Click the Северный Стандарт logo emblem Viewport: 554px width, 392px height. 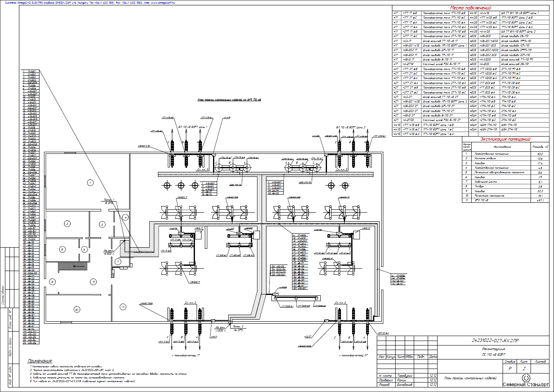tap(526, 378)
